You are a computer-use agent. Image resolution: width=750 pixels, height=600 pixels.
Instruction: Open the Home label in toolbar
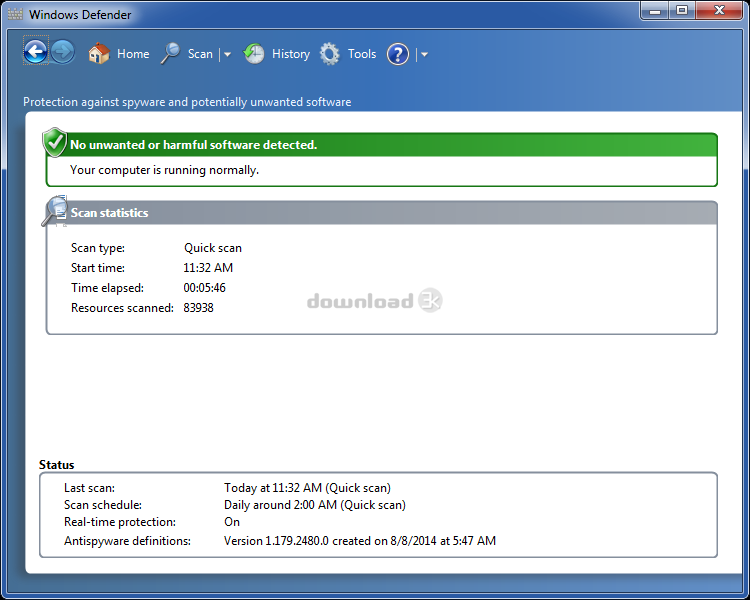tap(133, 54)
